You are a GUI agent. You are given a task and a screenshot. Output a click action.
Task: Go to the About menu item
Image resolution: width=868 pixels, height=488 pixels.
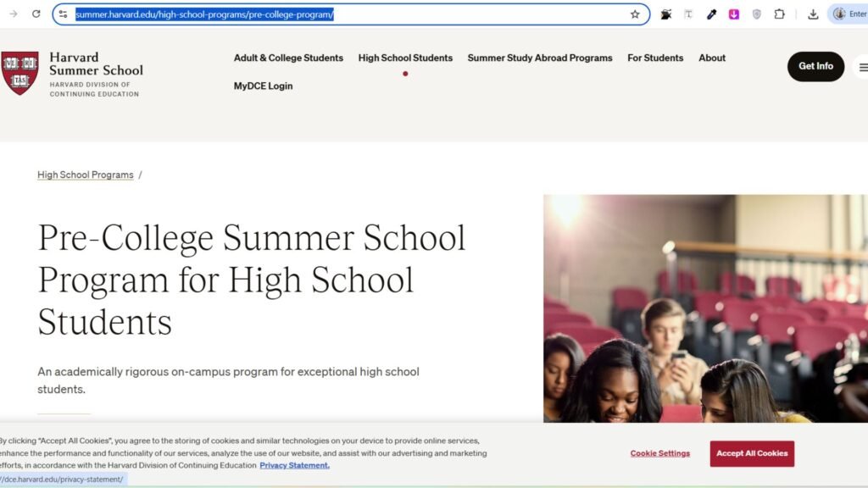[x=711, y=58]
